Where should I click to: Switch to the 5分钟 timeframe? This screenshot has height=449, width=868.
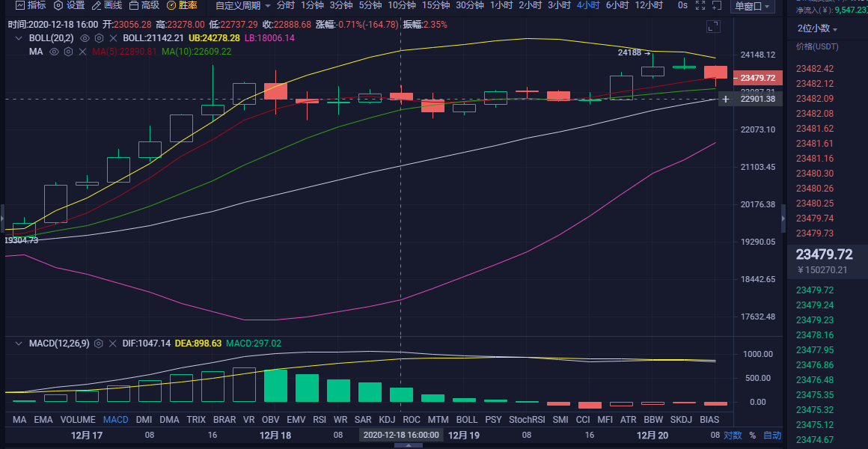[x=370, y=5]
